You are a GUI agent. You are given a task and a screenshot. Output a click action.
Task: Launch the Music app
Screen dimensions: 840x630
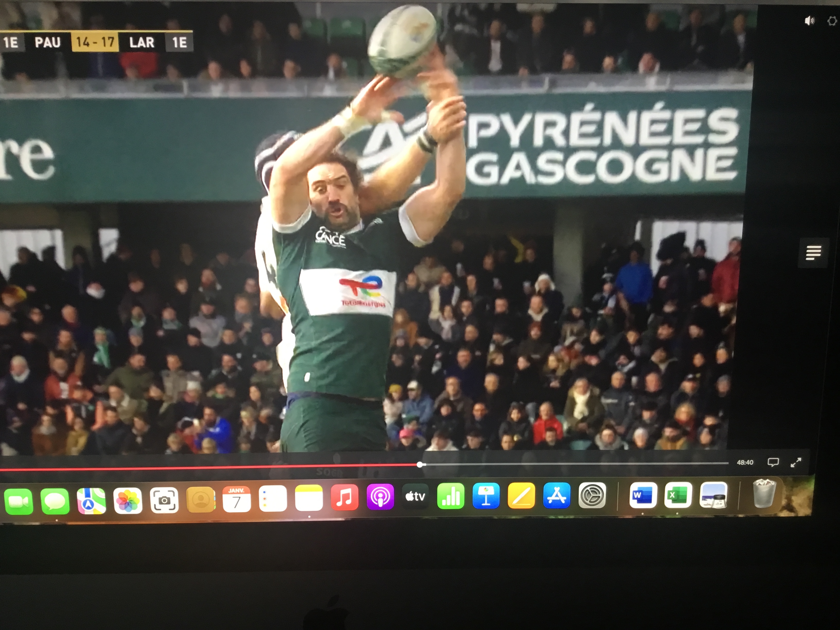[344, 497]
